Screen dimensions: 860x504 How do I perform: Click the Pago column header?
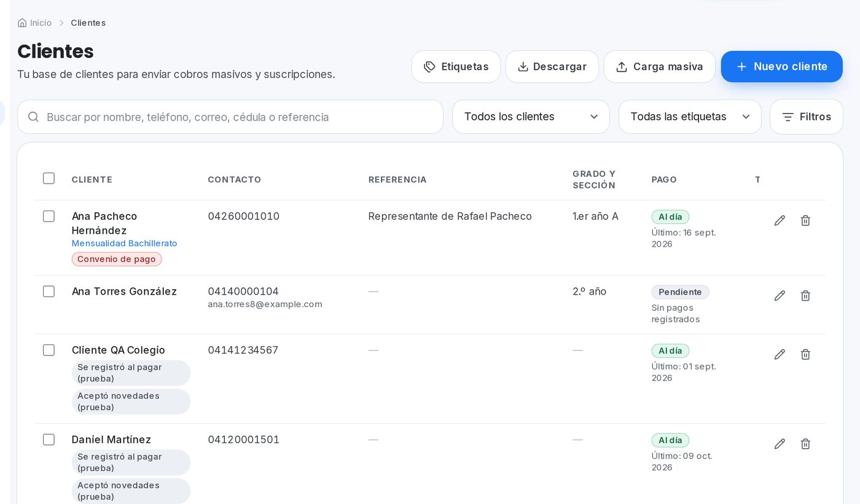click(x=664, y=180)
